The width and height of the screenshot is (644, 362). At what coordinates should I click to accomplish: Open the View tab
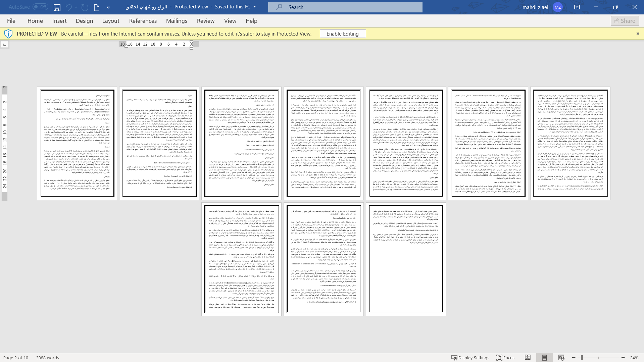point(230,21)
